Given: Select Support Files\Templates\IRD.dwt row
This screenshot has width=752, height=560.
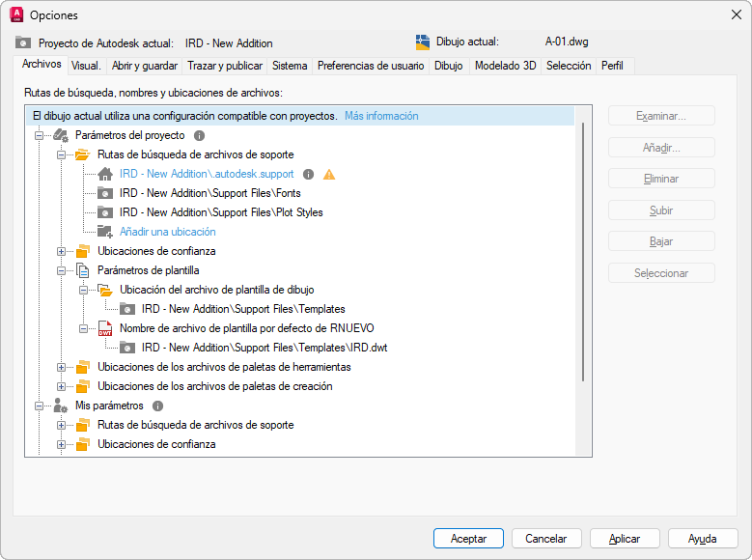Looking at the screenshot, I should (265, 348).
